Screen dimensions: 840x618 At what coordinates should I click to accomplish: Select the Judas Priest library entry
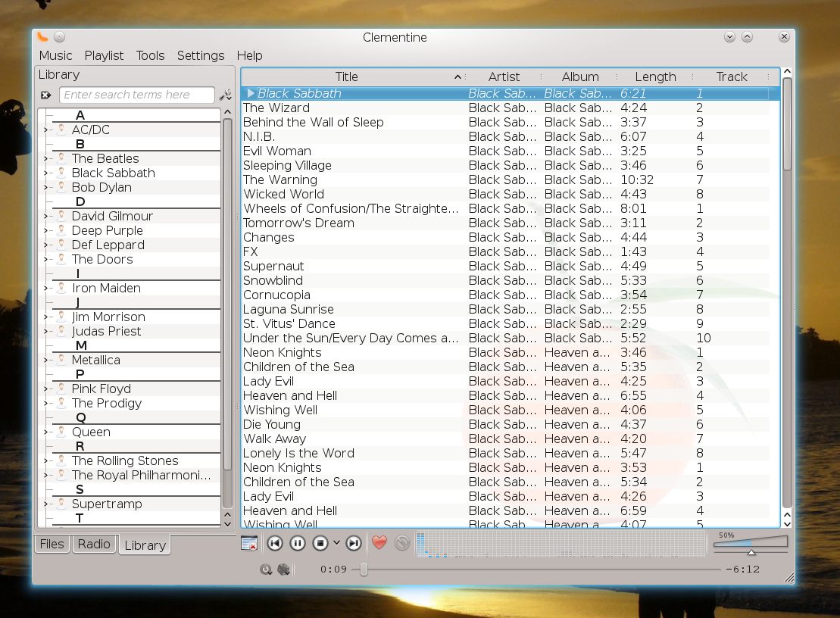[x=107, y=332]
